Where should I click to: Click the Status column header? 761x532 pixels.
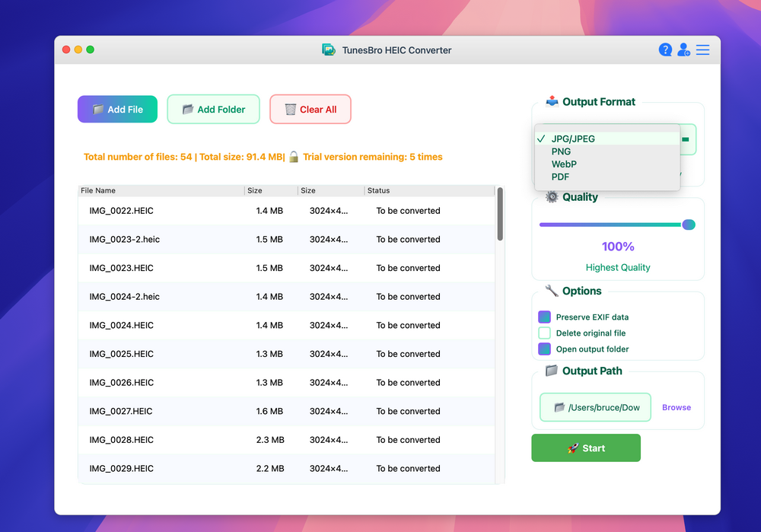(429, 190)
